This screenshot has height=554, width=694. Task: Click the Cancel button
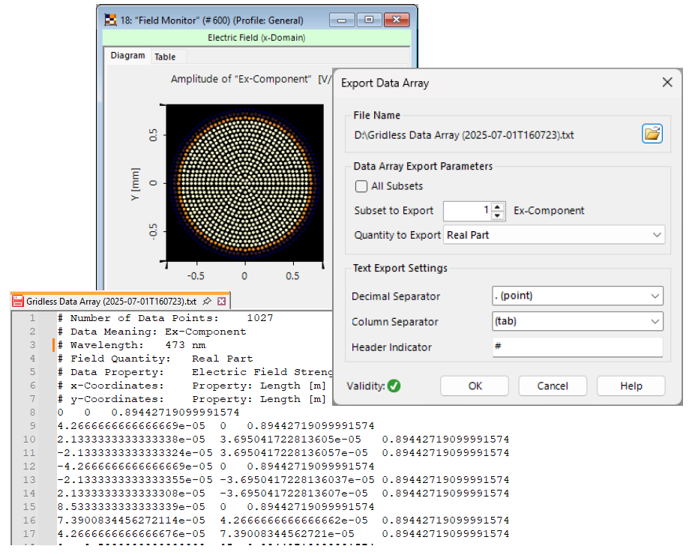pyautogui.click(x=552, y=386)
